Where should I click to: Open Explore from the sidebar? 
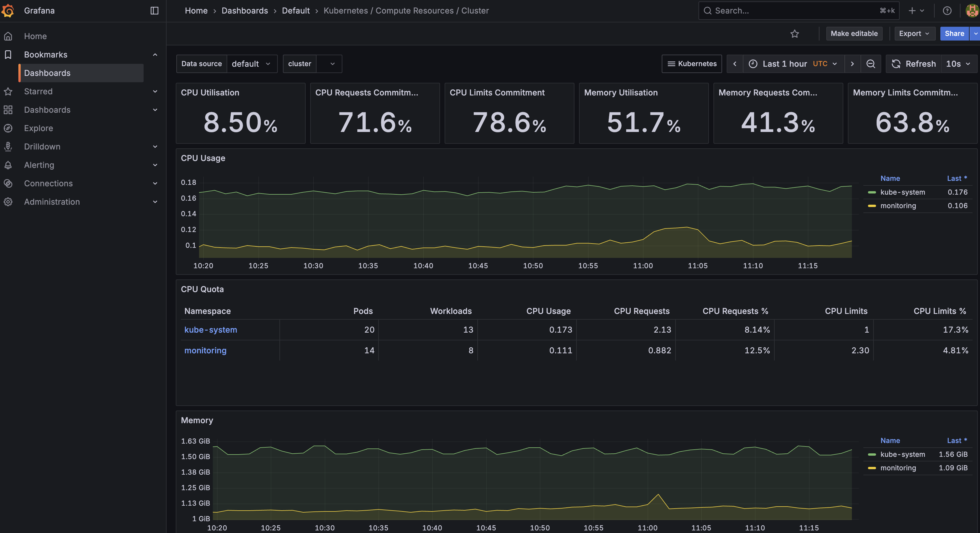(x=38, y=128)
